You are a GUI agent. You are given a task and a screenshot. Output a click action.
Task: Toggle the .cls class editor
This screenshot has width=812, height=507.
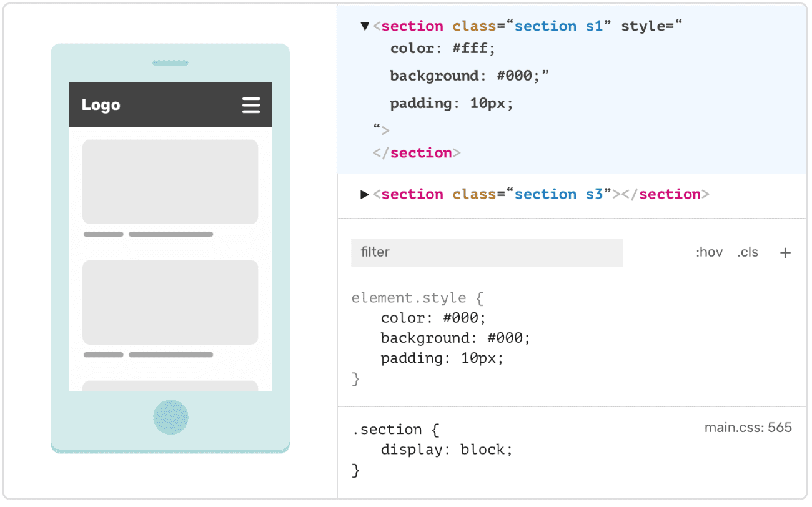747,252
